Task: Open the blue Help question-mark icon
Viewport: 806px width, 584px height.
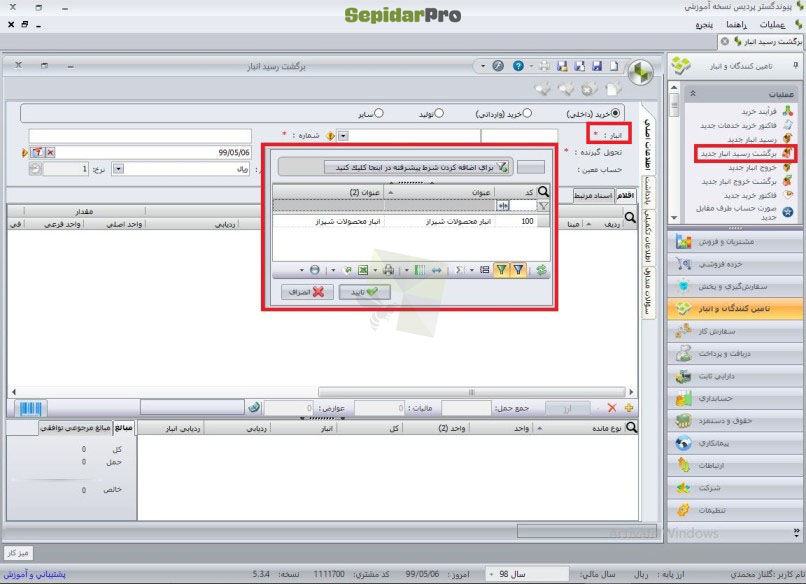Action: [518, 66]
